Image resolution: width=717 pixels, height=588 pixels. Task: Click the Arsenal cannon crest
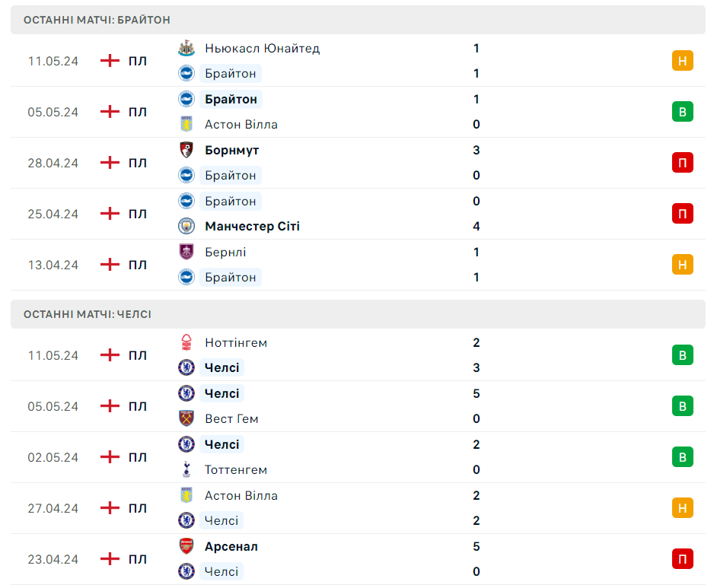point(186,546)
